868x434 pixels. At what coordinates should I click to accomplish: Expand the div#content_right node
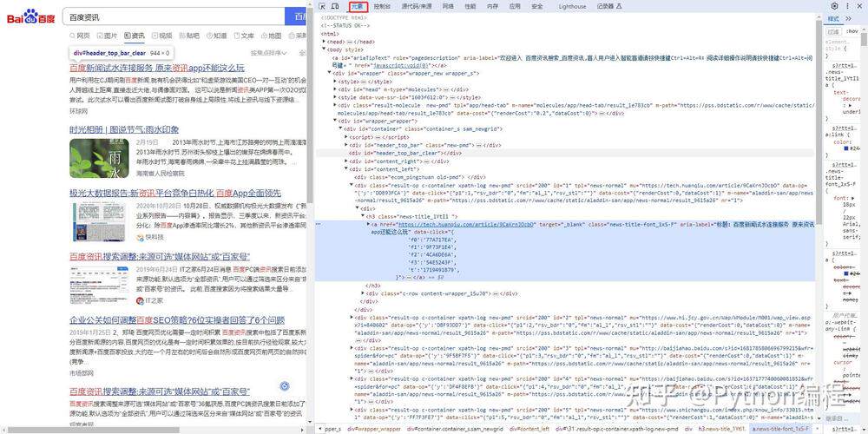tap(346, 161)
